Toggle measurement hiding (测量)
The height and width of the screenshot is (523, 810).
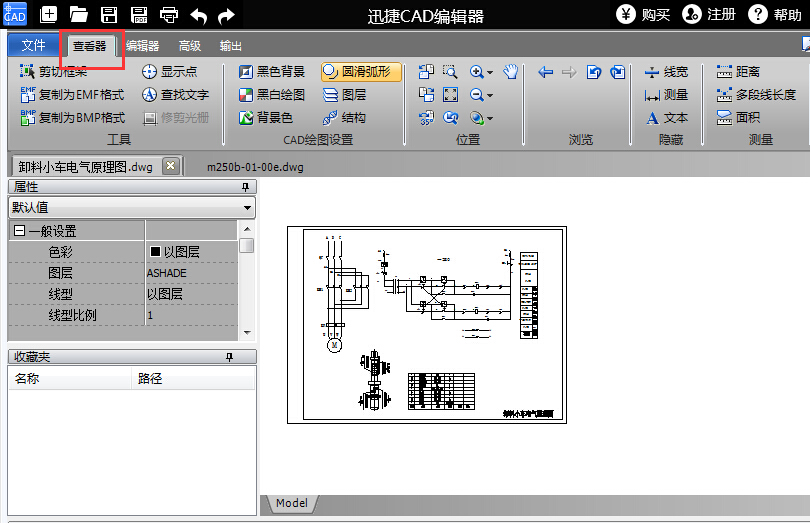coord(666,95)
